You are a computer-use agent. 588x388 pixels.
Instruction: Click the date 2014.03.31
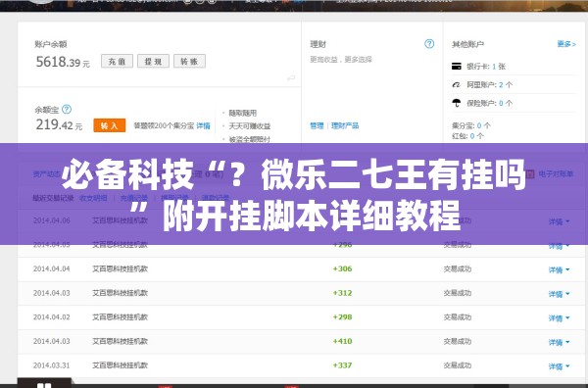coord(52,365)
